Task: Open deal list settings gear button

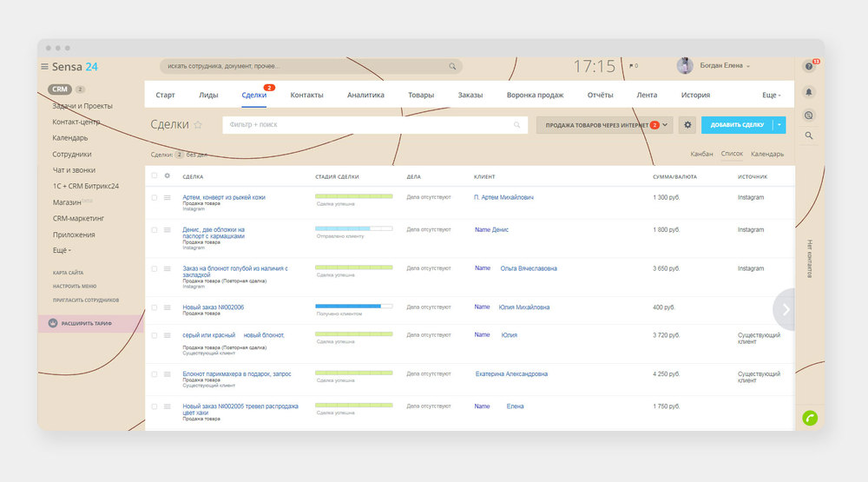Action: (687, 125)
